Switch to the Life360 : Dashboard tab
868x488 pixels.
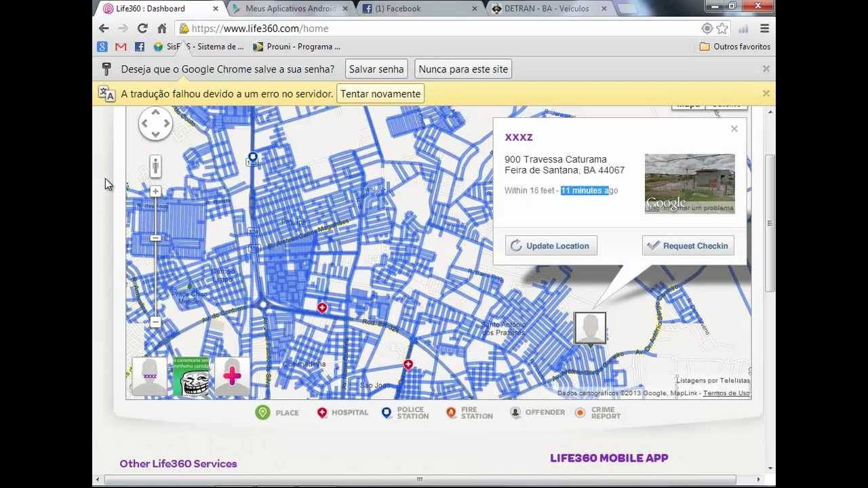click(160, 9)
